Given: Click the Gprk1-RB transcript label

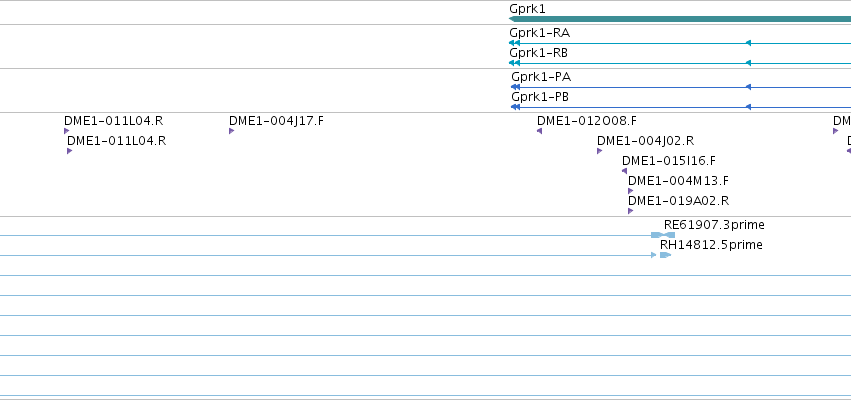Looking at the screenshot, I should point(538,53).
